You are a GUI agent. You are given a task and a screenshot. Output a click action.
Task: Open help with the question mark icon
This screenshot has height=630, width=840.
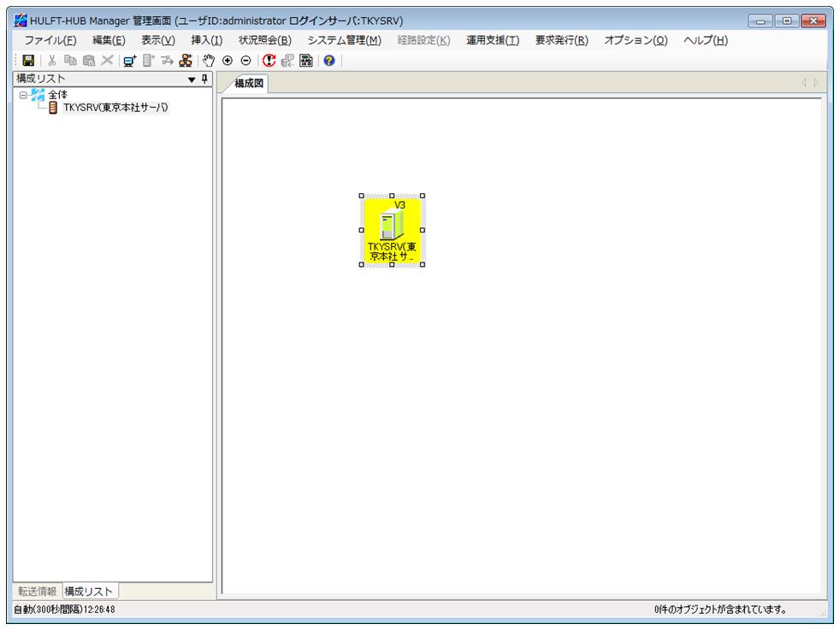pos(328,61)
